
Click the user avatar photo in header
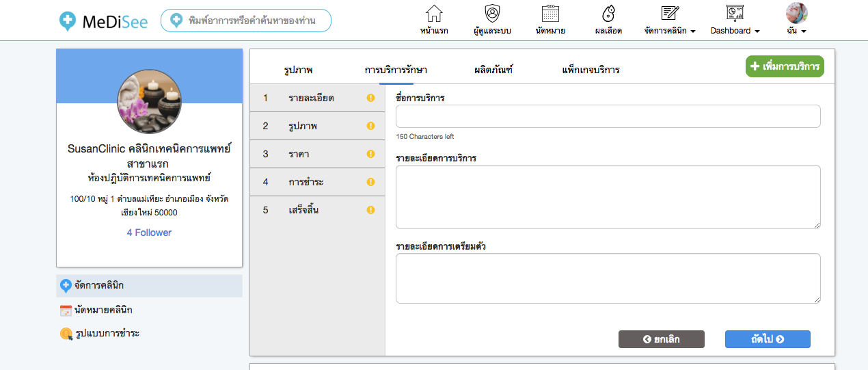point(797,13)
